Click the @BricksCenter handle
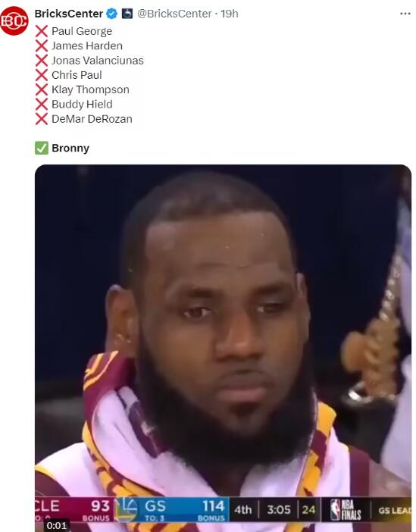 [x=174, y=14]
